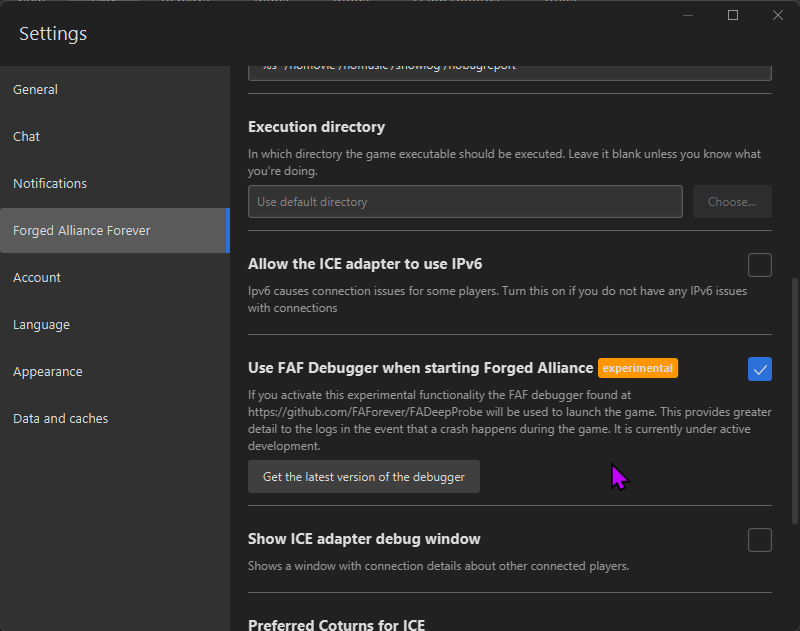Minimize the Settings window

(x=688, y=15)
